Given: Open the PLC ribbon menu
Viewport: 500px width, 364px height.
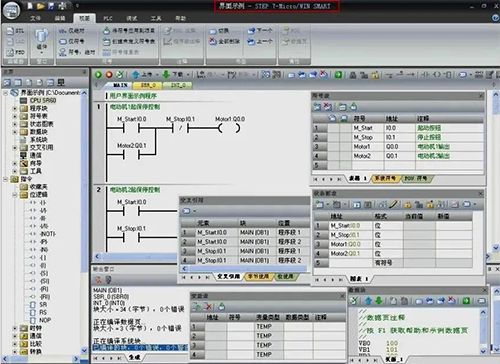Looking at the screenshot, I should pyautogui.click(x=108, y=18).
